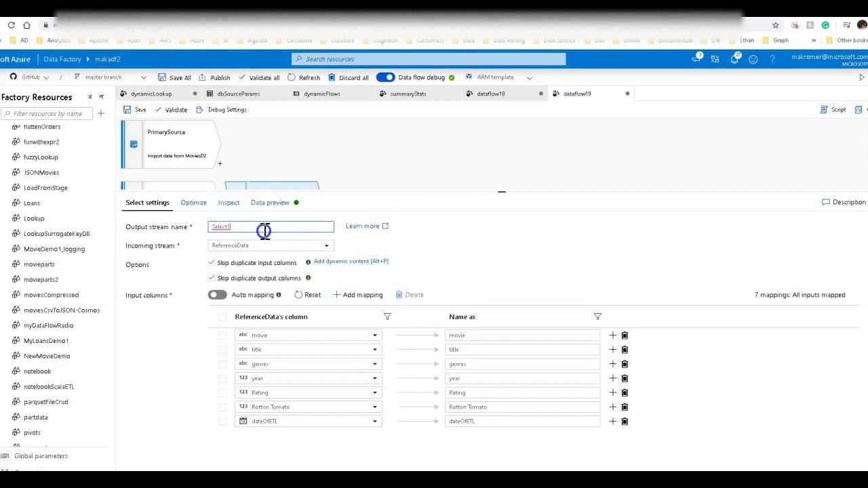Open the Data preview tab
Viewport: 868px width, 488px height.
270,203
